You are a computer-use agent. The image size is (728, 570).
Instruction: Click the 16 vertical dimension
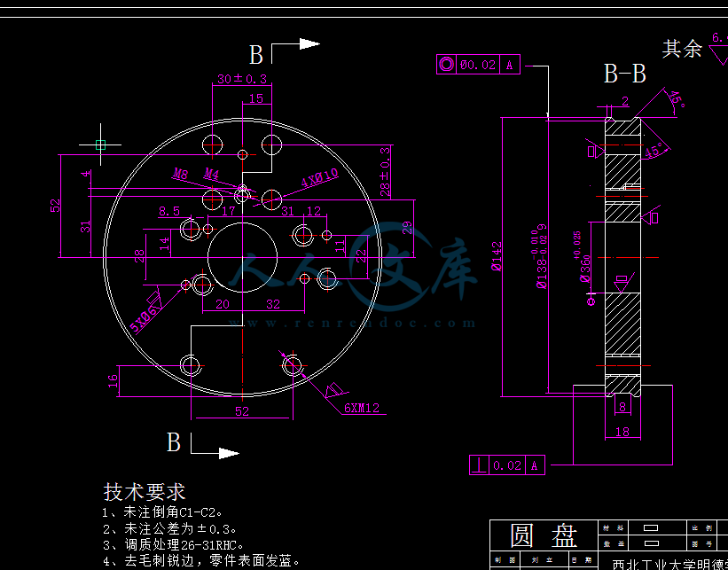click(x=113, y=381)
